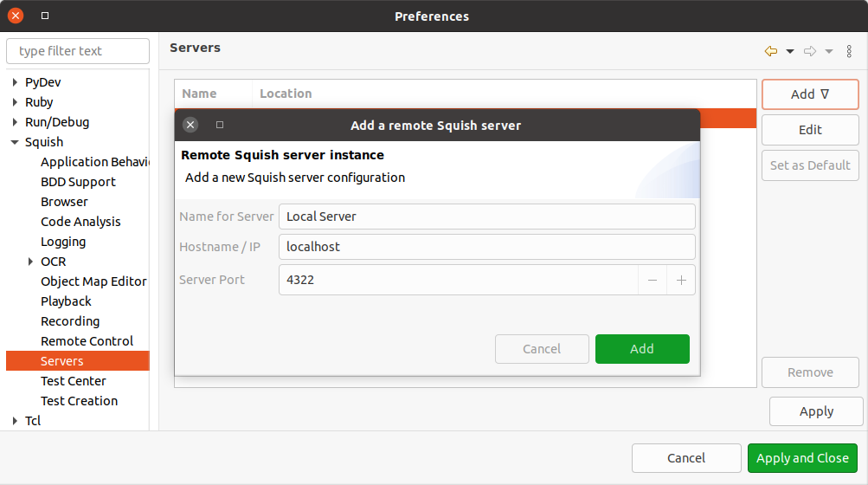868x485 pixels.
Task: Go to Test Center preferences
Action: coord(74,381)
